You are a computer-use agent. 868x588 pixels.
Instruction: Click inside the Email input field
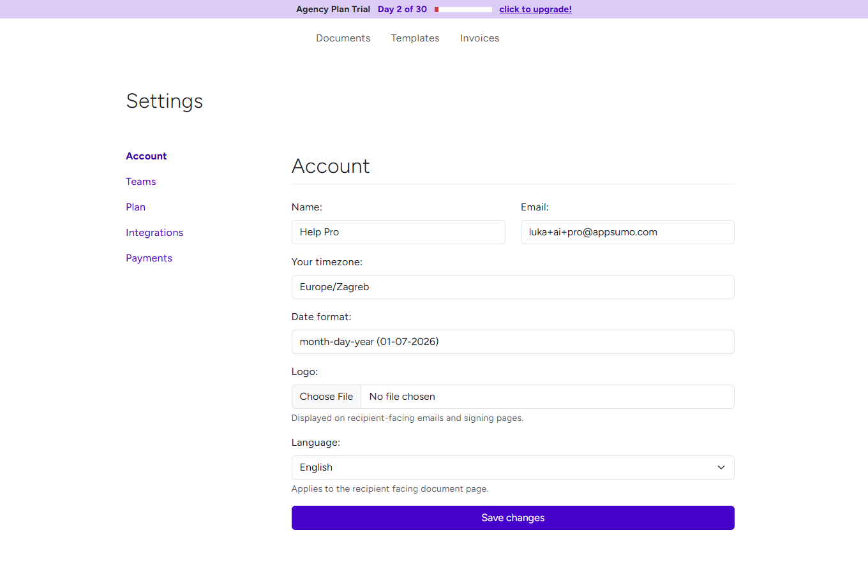point(627,232)
